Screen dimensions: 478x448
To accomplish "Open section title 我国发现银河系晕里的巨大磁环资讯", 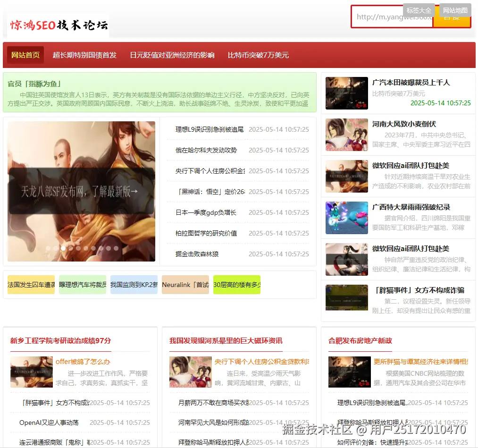I will (x=226, y=341).
